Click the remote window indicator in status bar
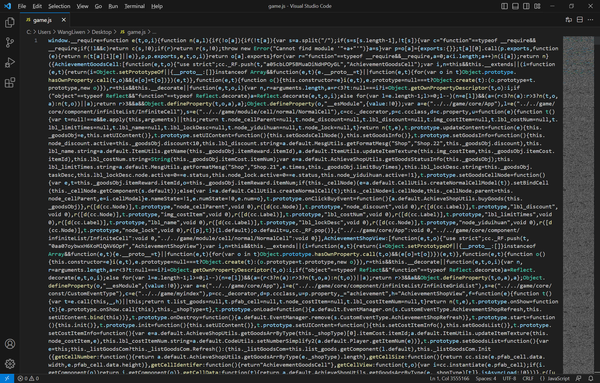 tap(7, 378)
